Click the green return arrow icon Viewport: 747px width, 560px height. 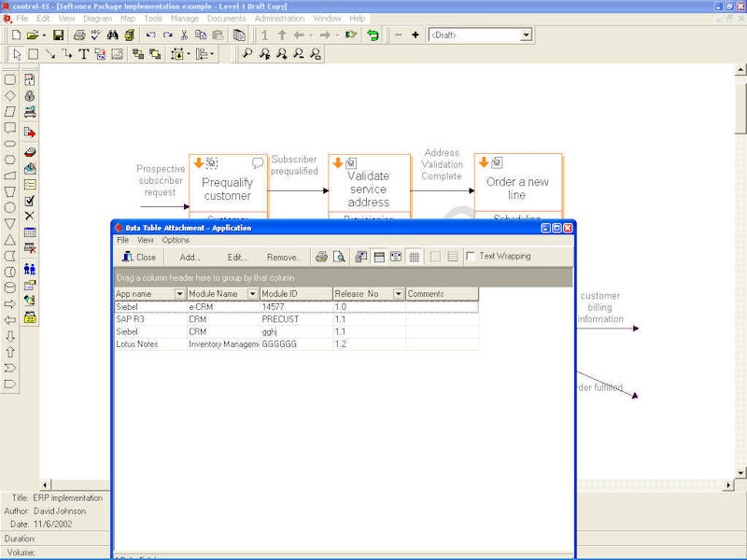pos(373,35)
